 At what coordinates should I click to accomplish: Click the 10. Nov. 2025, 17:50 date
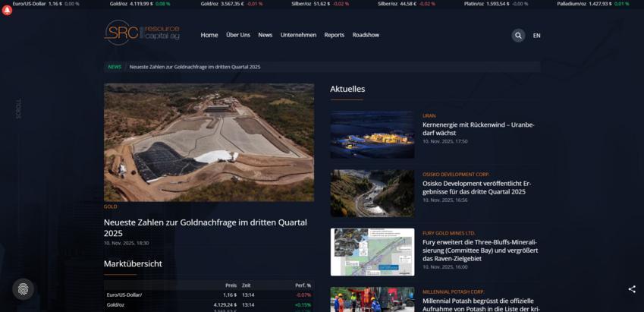click(445, 141)
